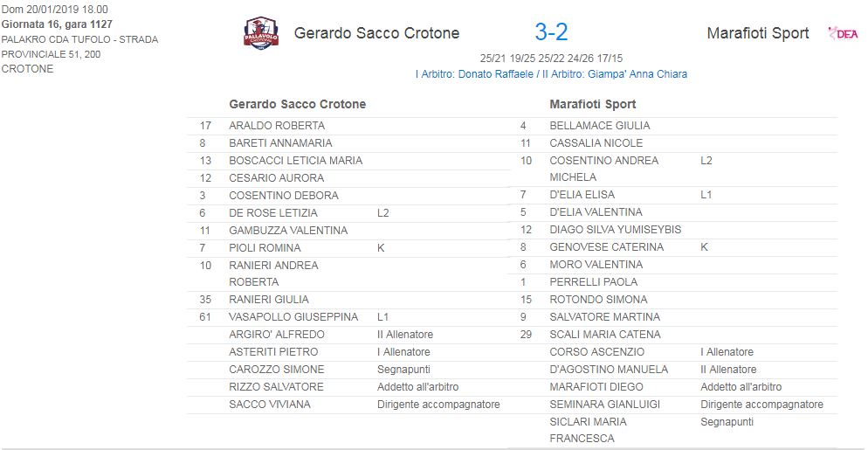Click the 3-2 match score
The height and width of the screenshot is (450, 868).
551,32
